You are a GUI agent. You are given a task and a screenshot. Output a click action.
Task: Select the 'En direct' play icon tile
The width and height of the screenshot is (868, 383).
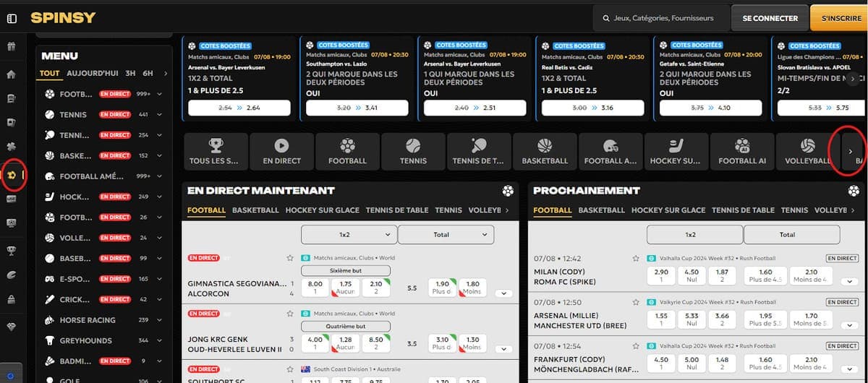click(281, 152)
